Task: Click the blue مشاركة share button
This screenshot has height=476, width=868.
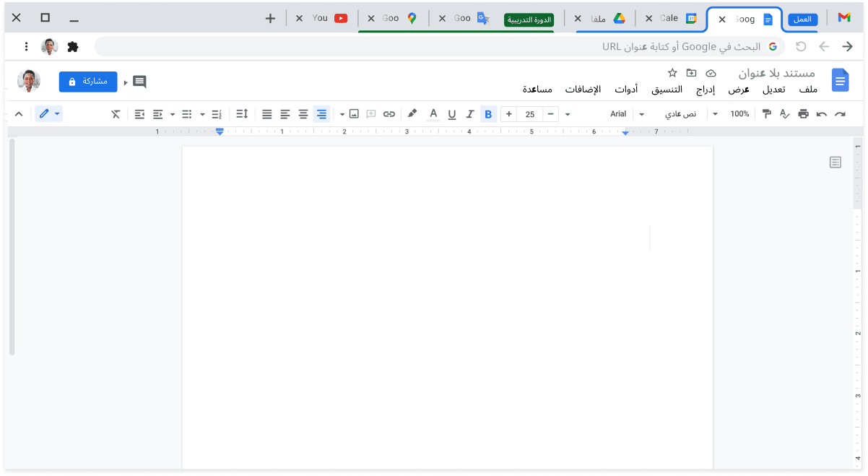Action: click(88, 82)
